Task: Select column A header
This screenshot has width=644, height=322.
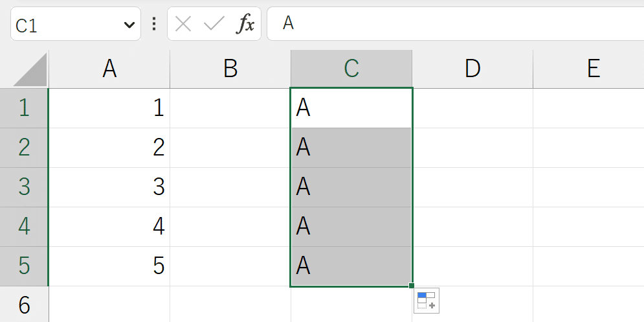Action: pyautogui.click(x=109, y=69)
